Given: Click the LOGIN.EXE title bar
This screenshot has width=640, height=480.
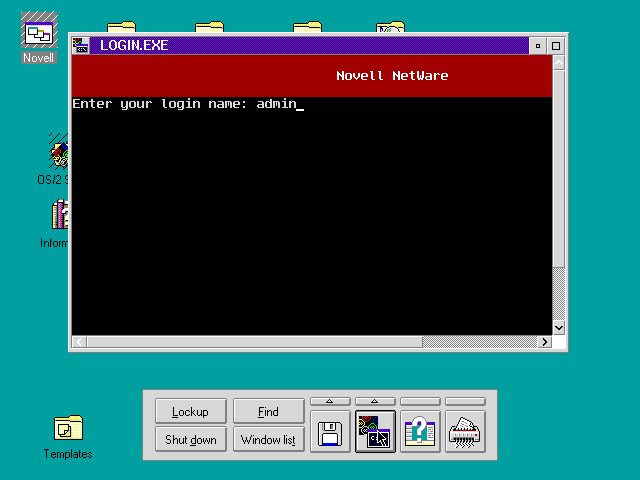Looking at the screenshot, I should click(309, 45).
